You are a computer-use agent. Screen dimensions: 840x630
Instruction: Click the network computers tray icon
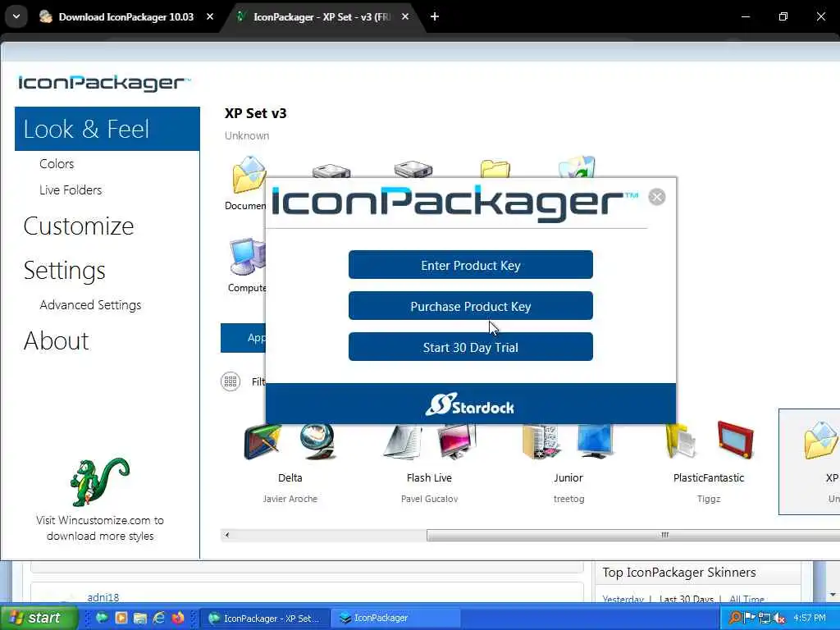point(765,618)
